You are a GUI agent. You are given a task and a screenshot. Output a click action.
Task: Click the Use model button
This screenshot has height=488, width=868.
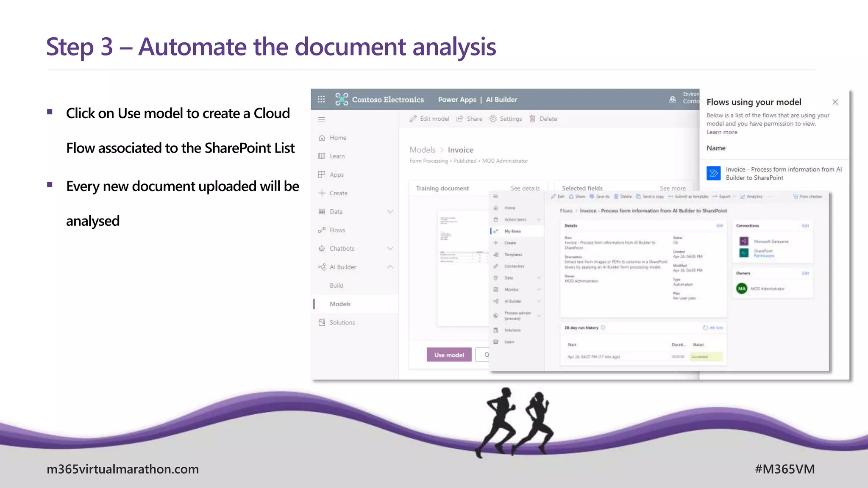click(449, 355)
